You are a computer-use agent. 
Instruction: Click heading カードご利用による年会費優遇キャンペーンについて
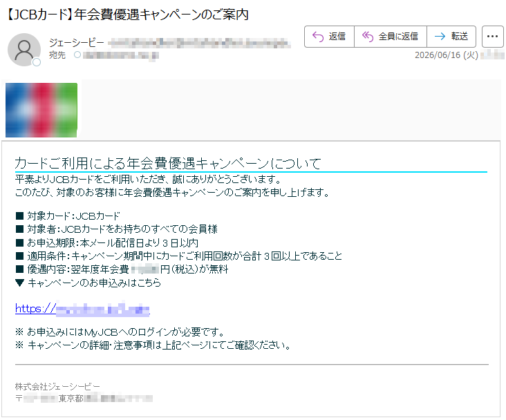[168, 163]
